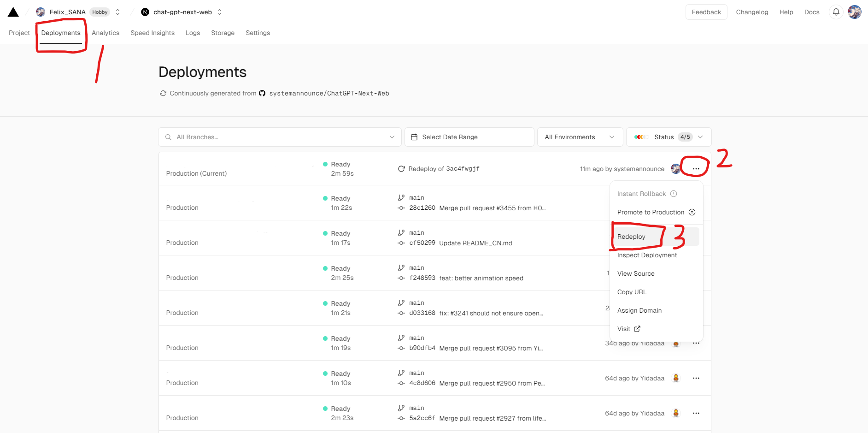Switch to the Analytics tab

point(106,33)
